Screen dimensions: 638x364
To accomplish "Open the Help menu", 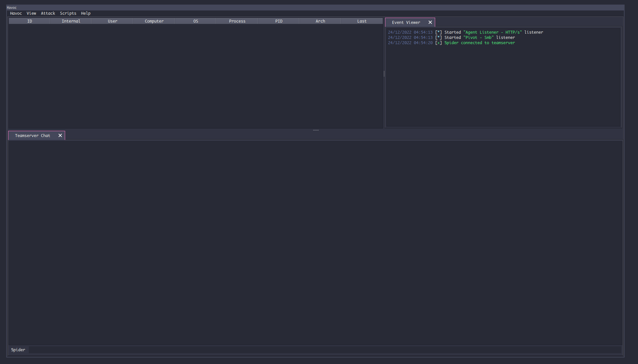I will pos(86,13).
